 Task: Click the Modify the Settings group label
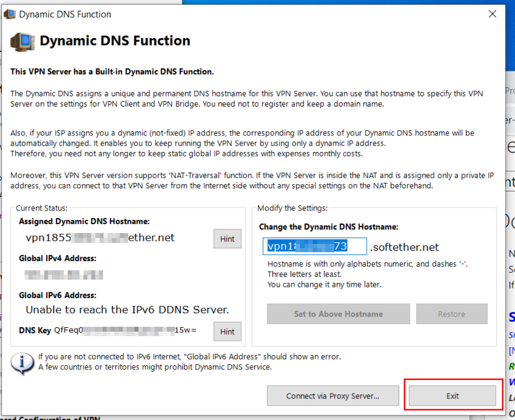[292, 209]
